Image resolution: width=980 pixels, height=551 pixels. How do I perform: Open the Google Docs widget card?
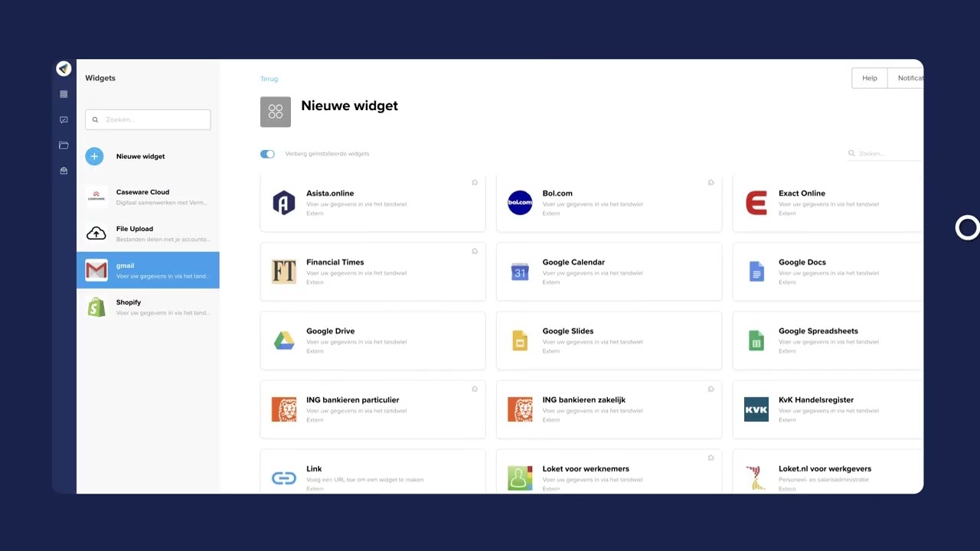[x=828, y=272]
